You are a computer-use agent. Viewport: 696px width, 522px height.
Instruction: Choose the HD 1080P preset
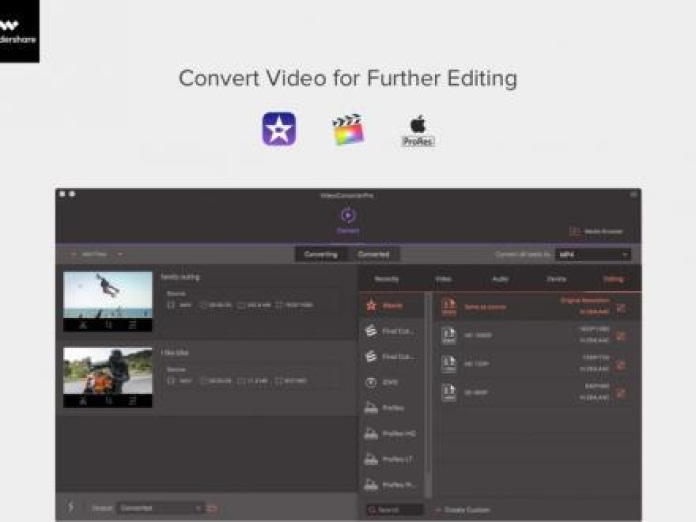coord(537,336)
